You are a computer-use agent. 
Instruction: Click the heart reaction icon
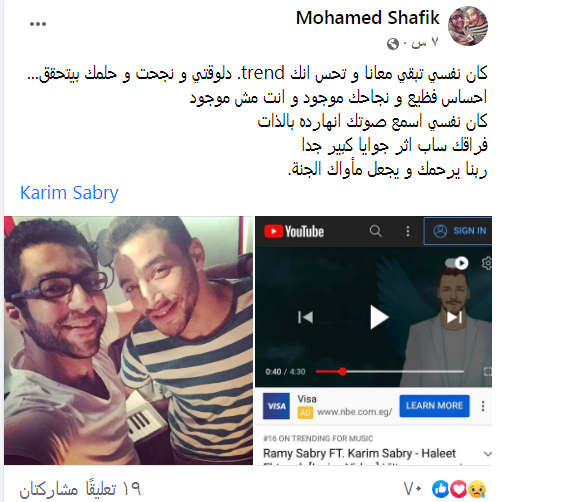coord(459,489)
